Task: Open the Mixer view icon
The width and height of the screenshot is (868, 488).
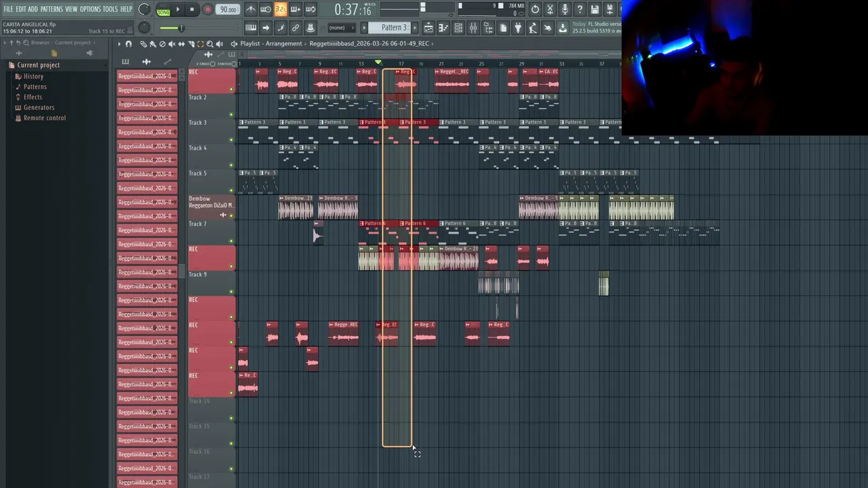Action: pos(473,28)
